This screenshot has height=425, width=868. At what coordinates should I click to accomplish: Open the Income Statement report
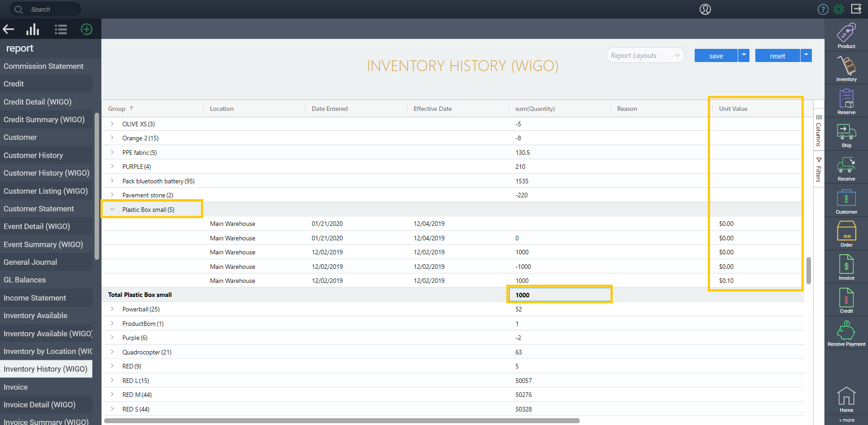click(x=46, y=298)
